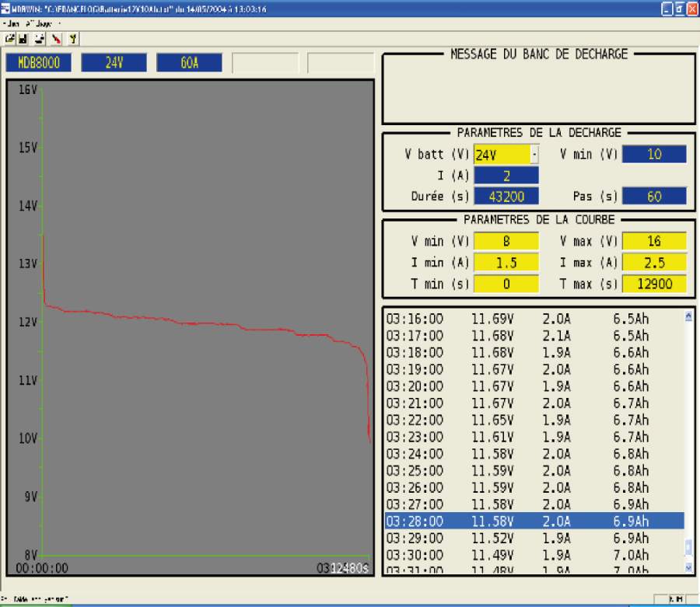Maximize the MDBWIN window
Screen dimensions: 700x607
680,9
